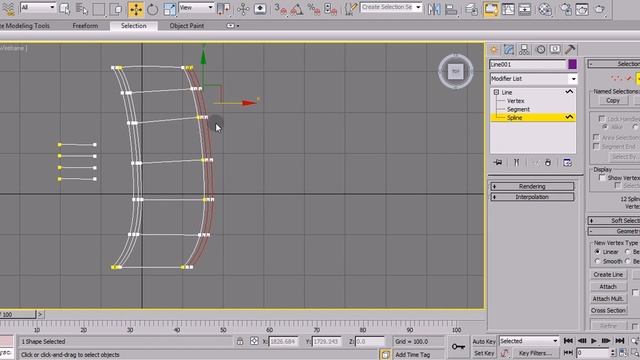Image resolution: width=640 pixels, height=360 pixels.
Task: Expand the Rendering rollout
Action: click(532, 187)
